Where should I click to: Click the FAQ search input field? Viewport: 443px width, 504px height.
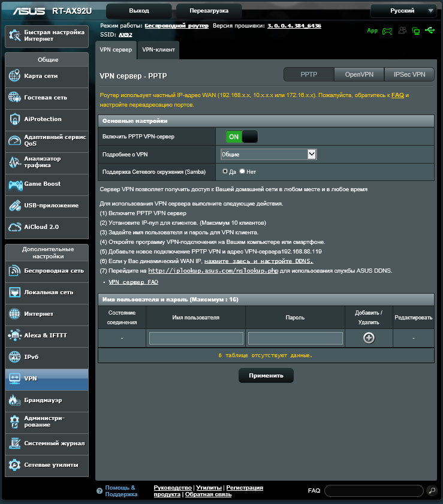point(374,491)
